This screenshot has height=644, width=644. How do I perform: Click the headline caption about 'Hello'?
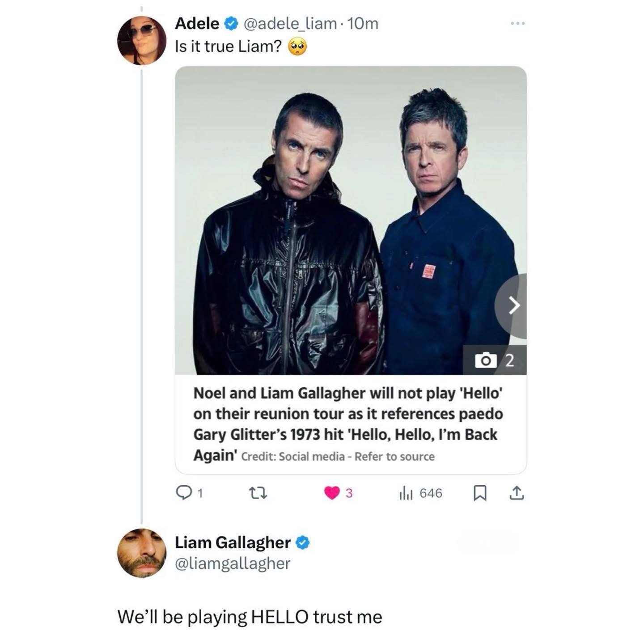pos(348,424)
